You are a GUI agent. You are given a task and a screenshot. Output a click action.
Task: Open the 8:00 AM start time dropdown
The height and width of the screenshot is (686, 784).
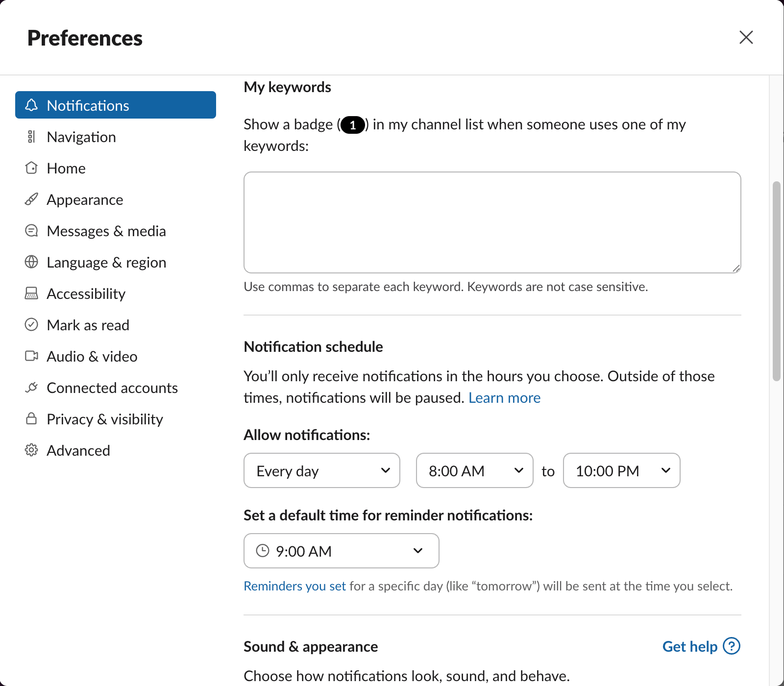475,470
